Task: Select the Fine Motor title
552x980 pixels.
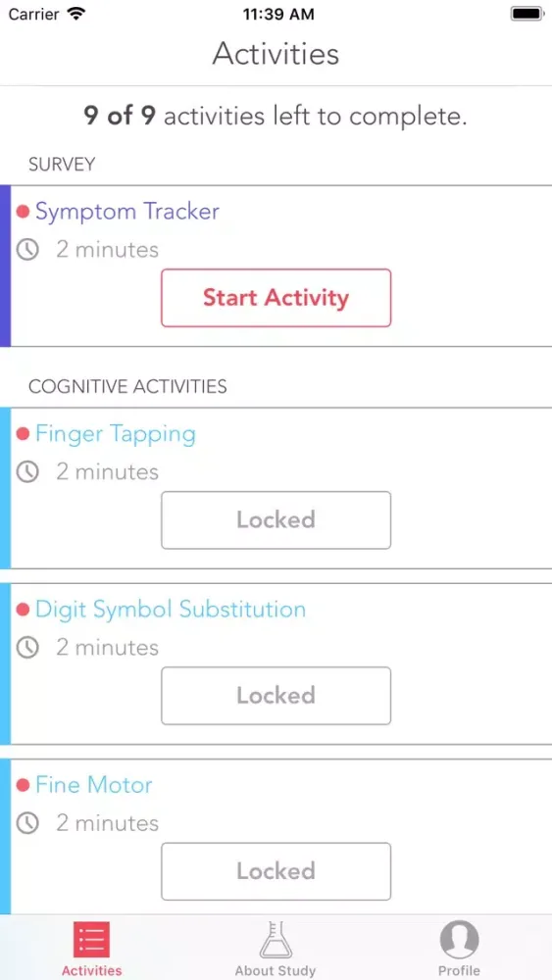Action: pyautogui.click(x=94, y=785)
